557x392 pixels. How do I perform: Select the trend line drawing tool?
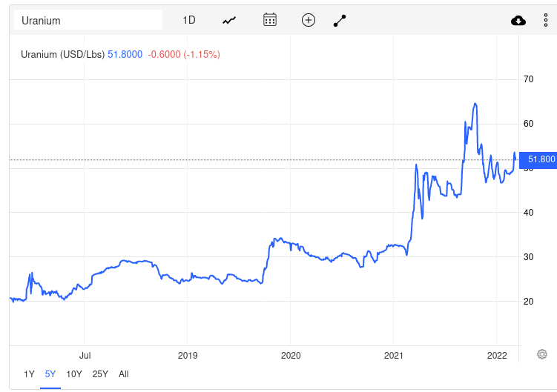tap(340, 20)
